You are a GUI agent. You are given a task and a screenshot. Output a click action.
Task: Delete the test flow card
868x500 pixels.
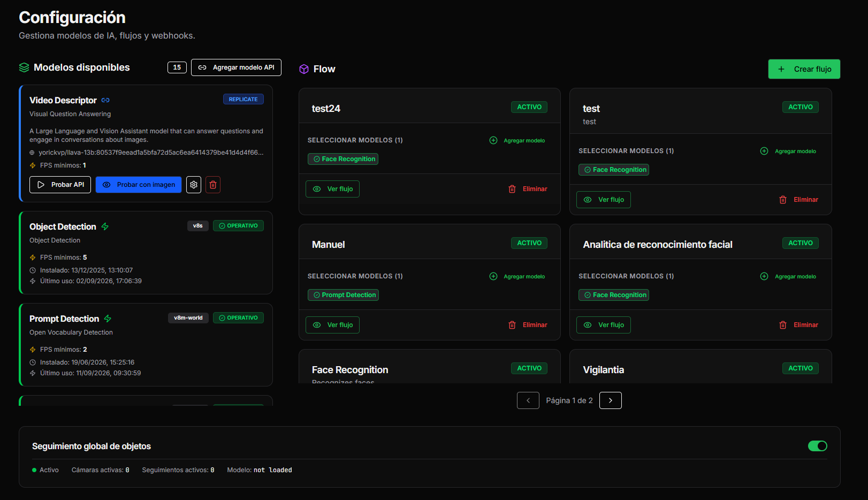[x=798, y=200]
